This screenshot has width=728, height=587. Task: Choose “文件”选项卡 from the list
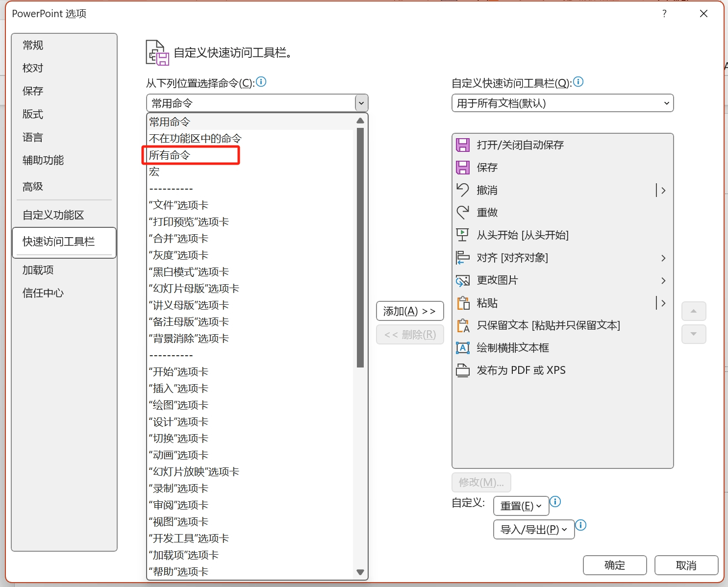pos(250,205)
